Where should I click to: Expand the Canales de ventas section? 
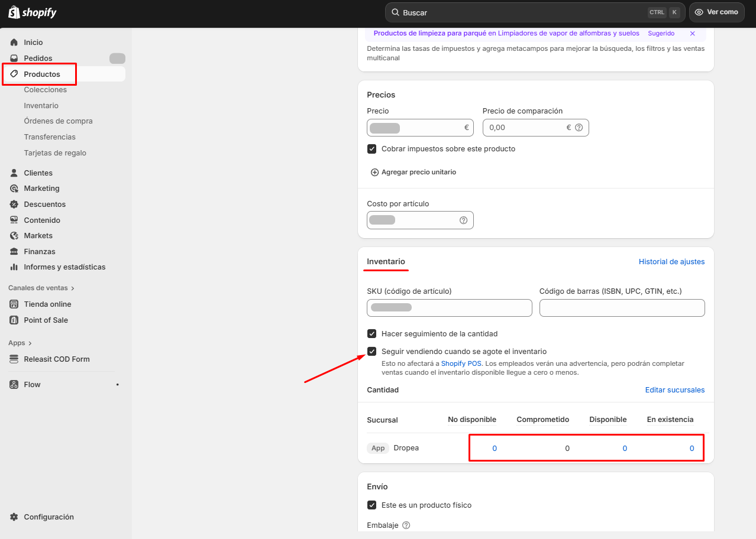(x=73, y=288)
